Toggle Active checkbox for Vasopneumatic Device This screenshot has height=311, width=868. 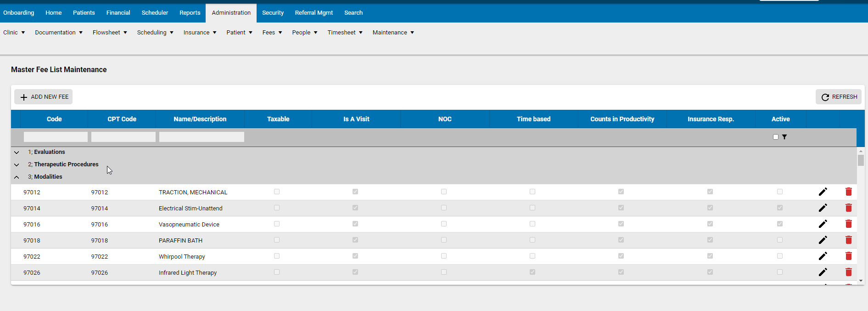(780, 224)
